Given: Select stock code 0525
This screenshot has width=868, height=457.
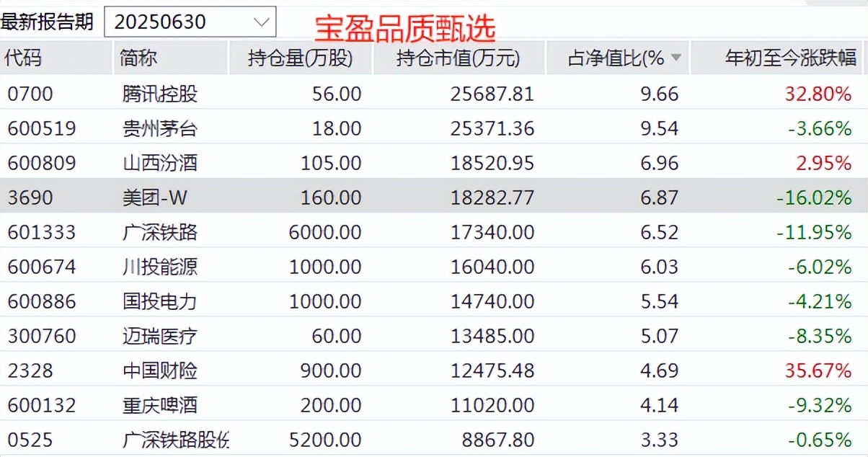Looking at the screenshot, I should 30,440.
